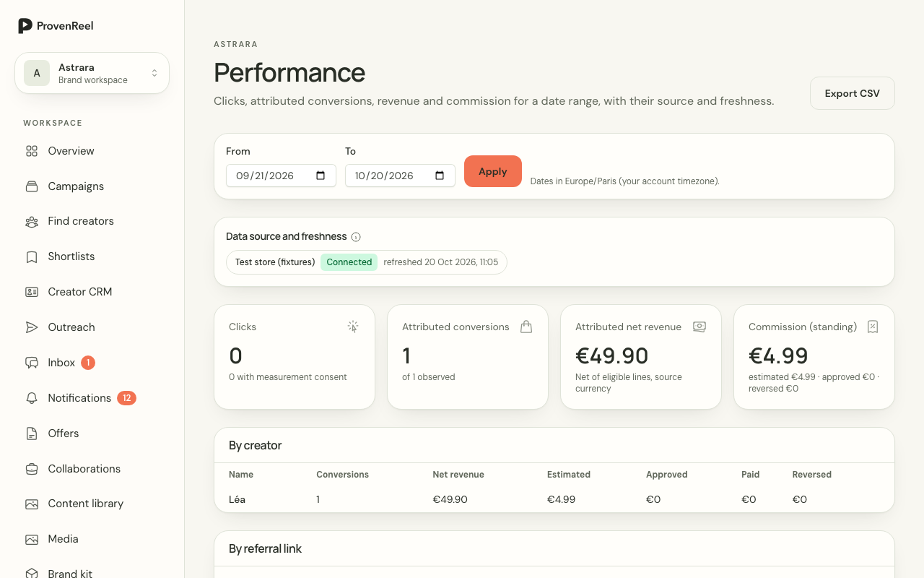Click the info icon beside Data source and freshness
The width and height of the screenshot is (924, 578).
[356, 237]
